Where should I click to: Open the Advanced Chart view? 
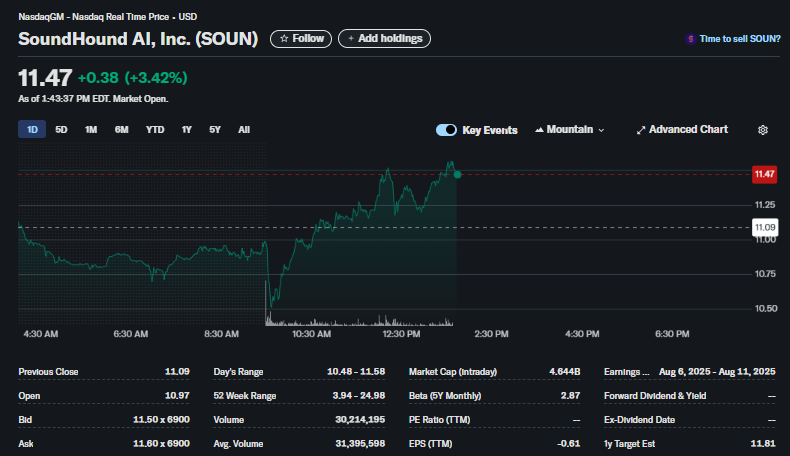(682, 130)
